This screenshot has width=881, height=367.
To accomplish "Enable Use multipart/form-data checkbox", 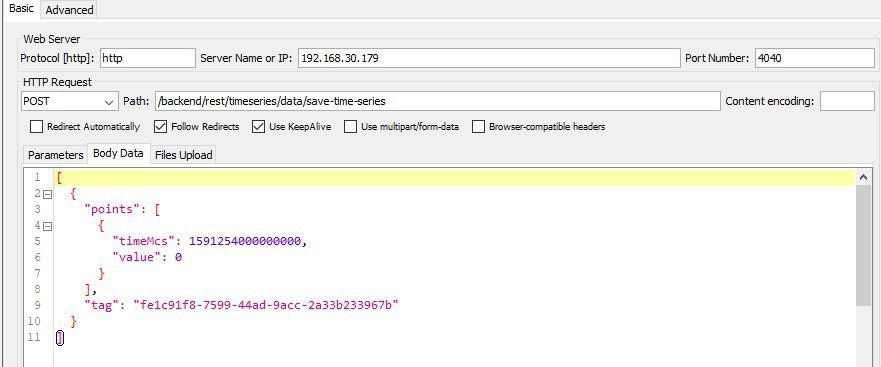I will 351,126.
